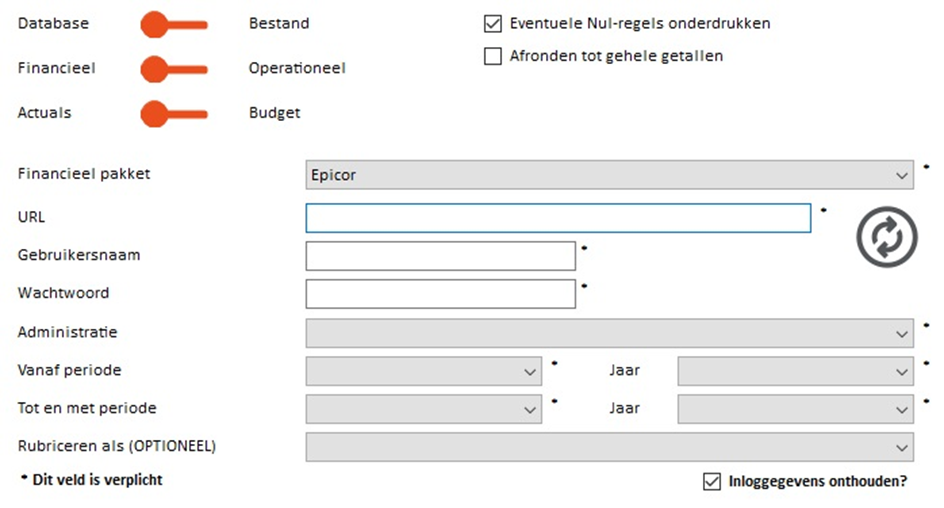Click the circular refresh connection icon
This screenshot has height=508, width=944.
tap(887, 237)
